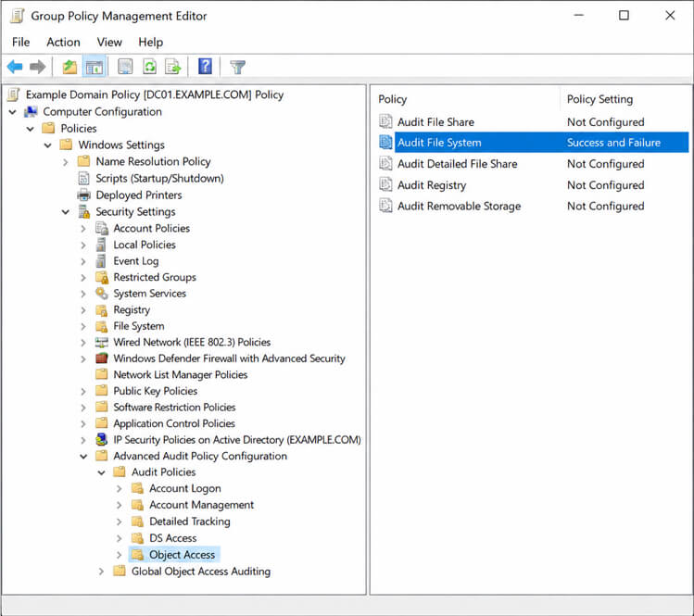The width and height of the screenshot is (694, 616).
Task: Expand the Global Object Access Auditing node
Action: pos(101,572)
